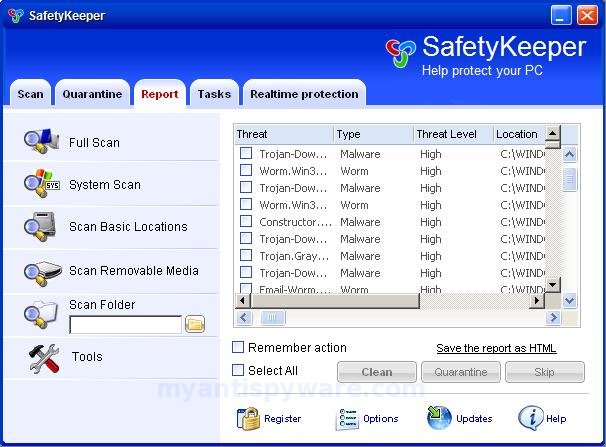Minimize the SafetyKeeper window
The image size is (606, 447).
pyautogui.click(x=561, y=15)
